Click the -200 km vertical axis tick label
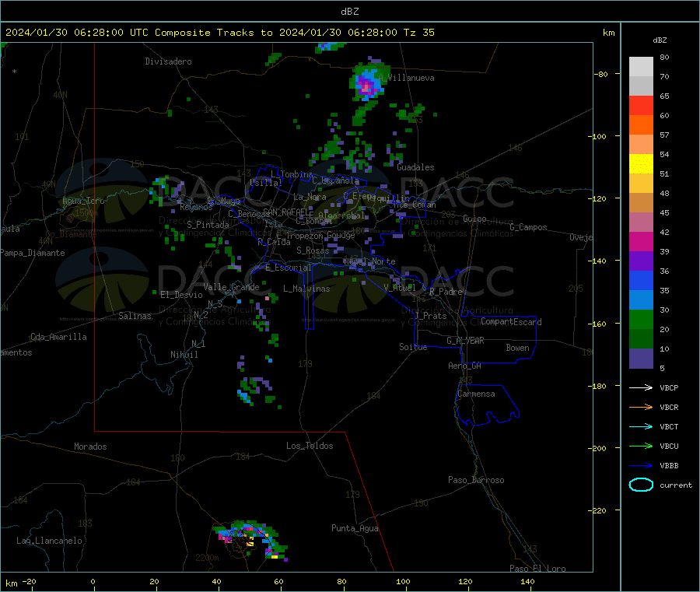700x592 pixels. 598,448
